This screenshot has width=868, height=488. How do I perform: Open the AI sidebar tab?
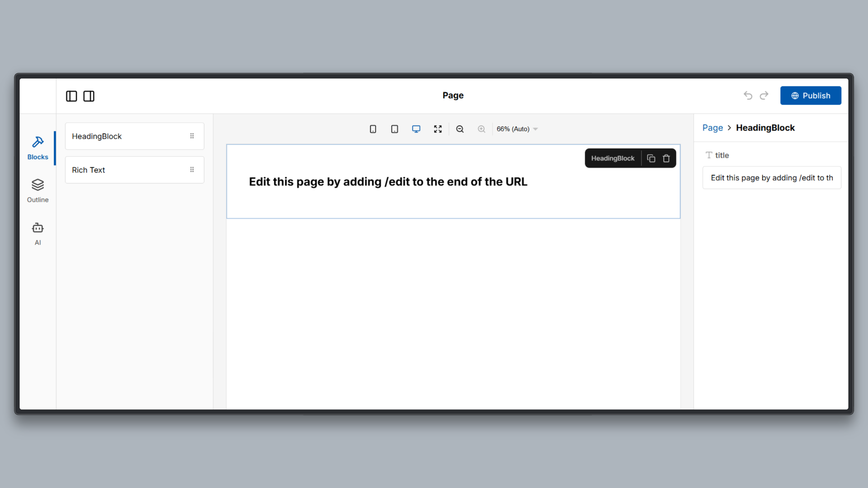pos(38,233)
